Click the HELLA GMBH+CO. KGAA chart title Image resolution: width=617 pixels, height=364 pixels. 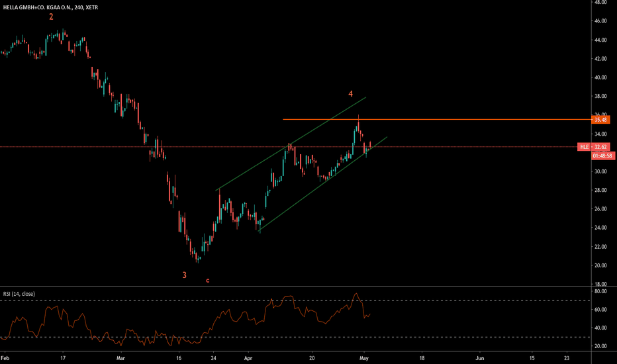[x=51, y=7]
